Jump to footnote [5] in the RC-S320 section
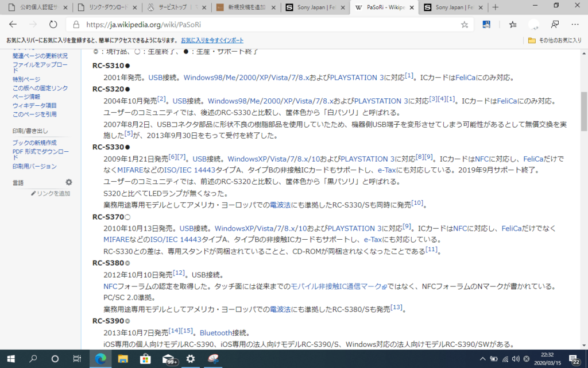This screenshot has width=588, height=368. pyautogui.click(x=129, y=133)
